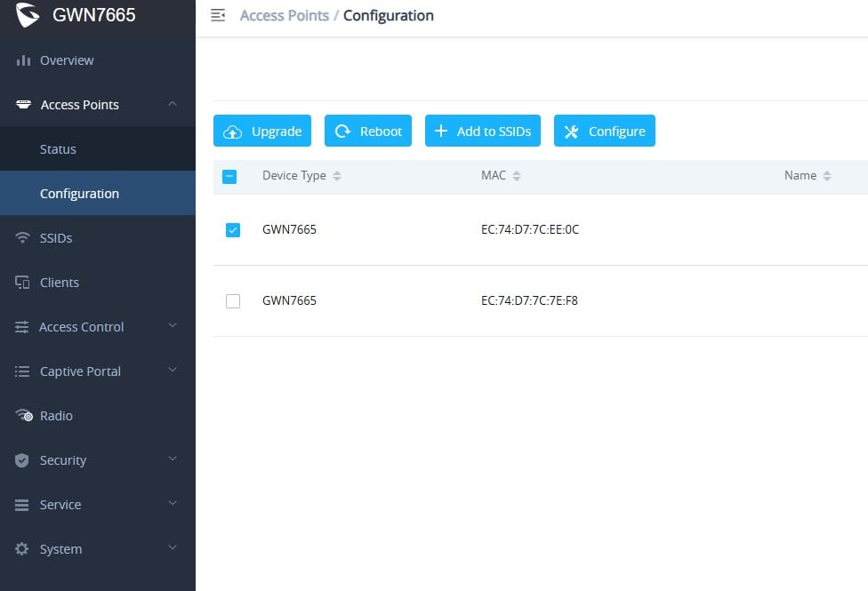Click the Grandstream logo icon
Screen dimensions: 868x591
point(28,14)
